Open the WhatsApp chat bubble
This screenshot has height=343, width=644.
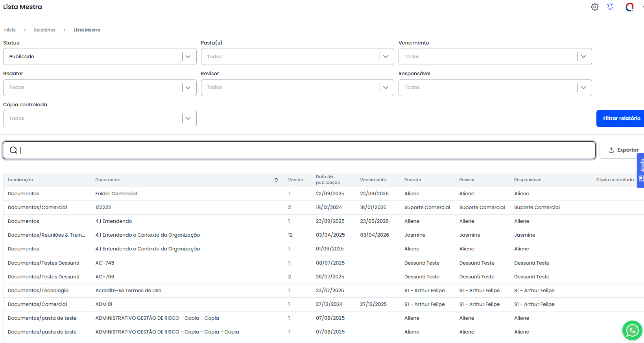pos(632,330)
